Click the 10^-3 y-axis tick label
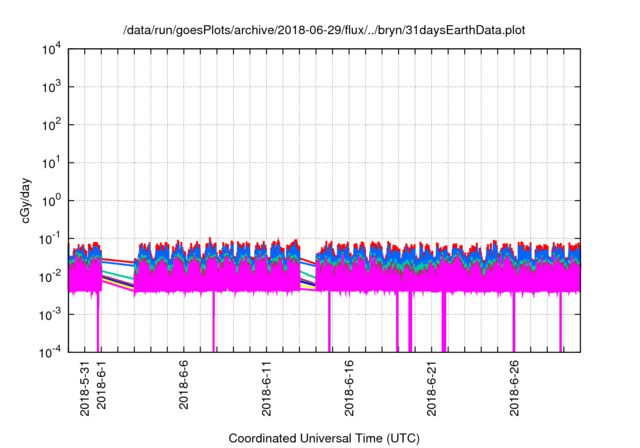Viewport: 640px width, 448px height. (50, 315)
